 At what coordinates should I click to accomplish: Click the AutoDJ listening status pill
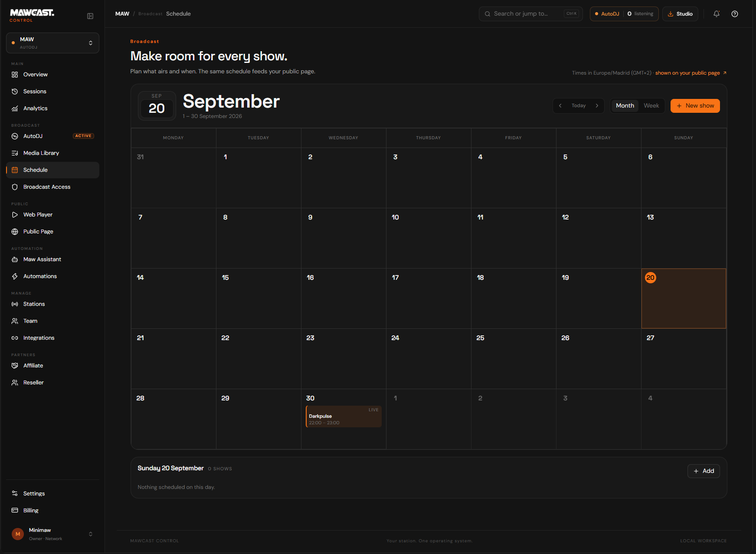coord(624,14)
